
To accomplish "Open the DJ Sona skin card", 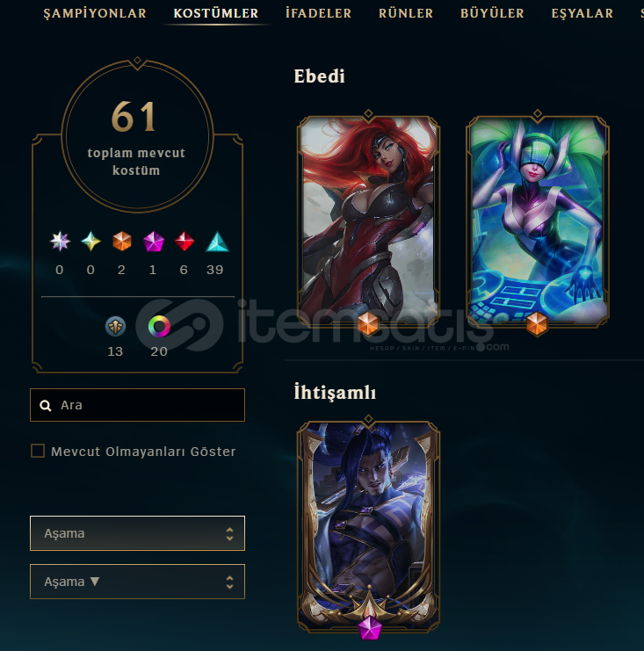I will click(x=538, y=220).
